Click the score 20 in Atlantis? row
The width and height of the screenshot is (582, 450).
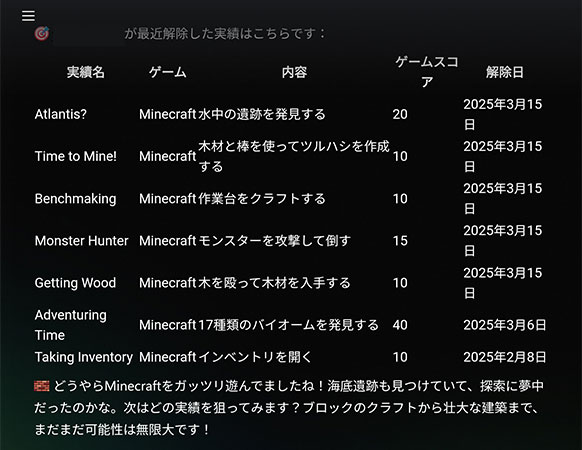[400, 114]
